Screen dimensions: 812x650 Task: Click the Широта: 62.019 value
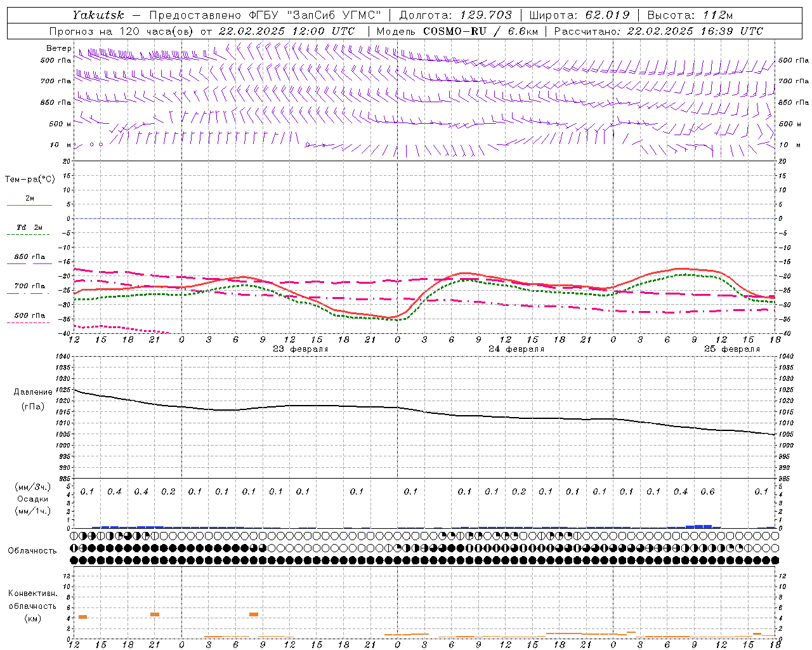[579, 15]
